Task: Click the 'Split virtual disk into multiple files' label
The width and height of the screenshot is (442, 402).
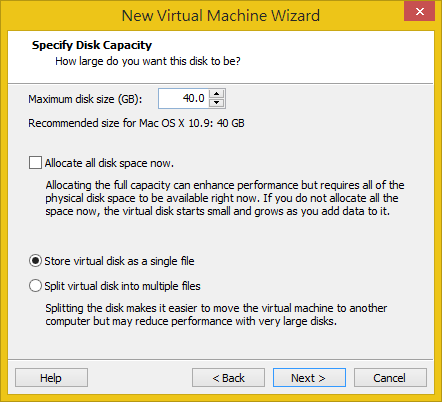Action: [x=122, y=286]
